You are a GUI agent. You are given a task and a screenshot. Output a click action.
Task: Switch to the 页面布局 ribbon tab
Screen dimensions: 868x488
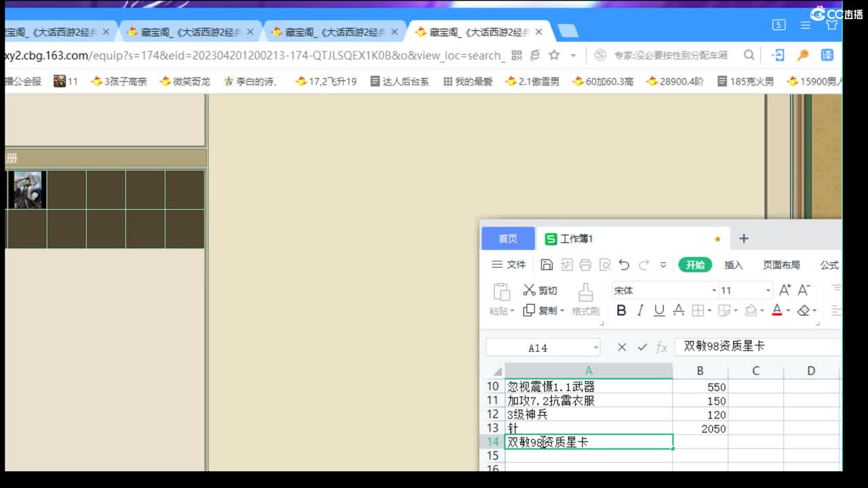tap(781, 265)
